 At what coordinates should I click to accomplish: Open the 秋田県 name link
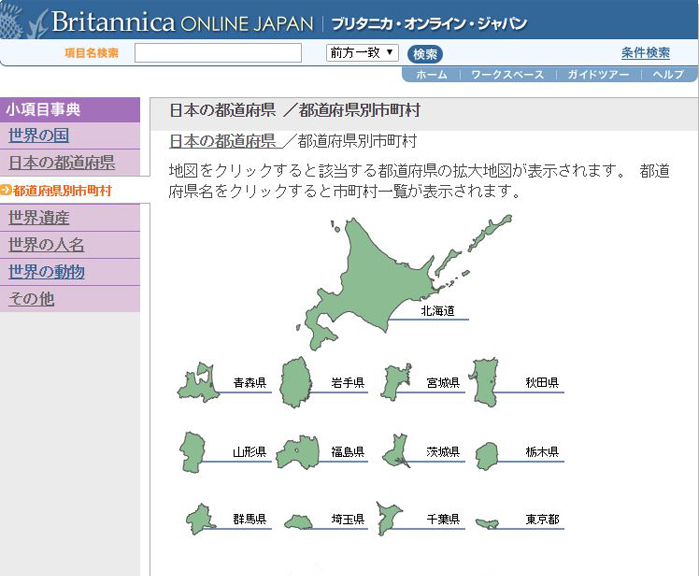542,383
